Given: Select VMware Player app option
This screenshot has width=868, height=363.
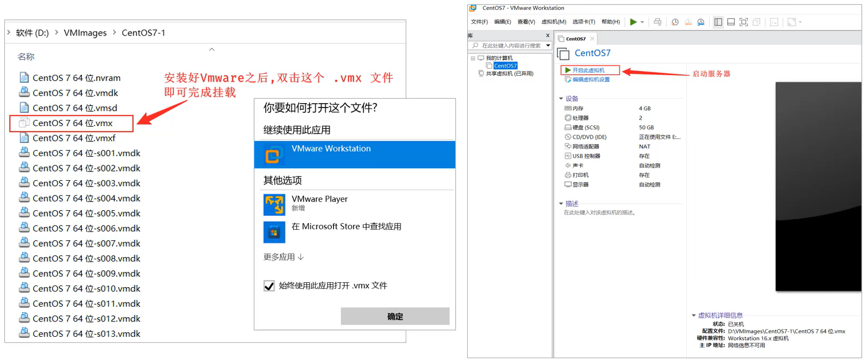Looking at the screenshot, I should [x=319, y=203].
